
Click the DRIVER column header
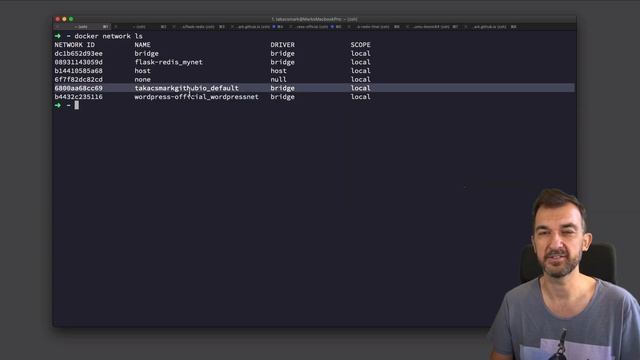point(282,44)
